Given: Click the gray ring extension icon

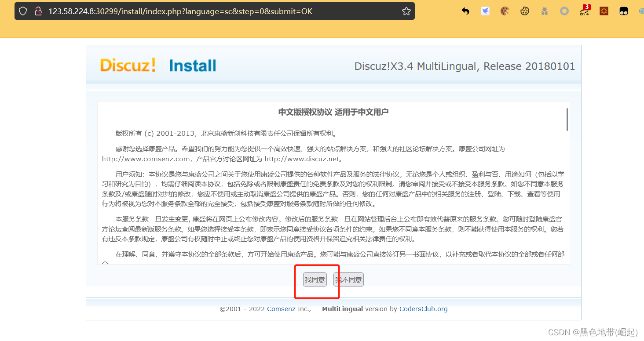Looking at the screenshot, I should click(x=564, y=11).
